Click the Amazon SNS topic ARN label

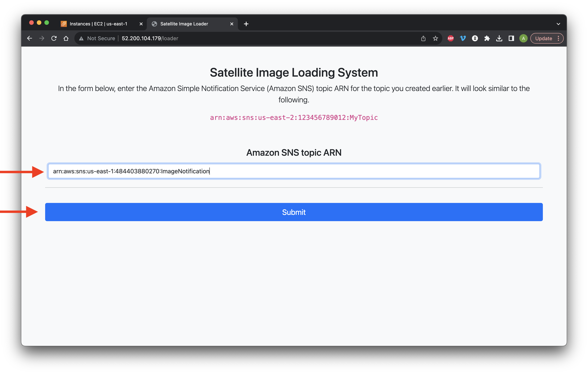point(294,153)
